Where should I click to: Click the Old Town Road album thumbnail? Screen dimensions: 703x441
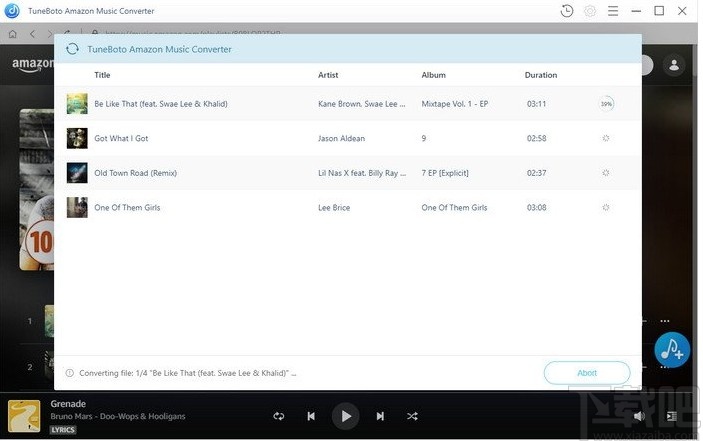tap(77, 173)
